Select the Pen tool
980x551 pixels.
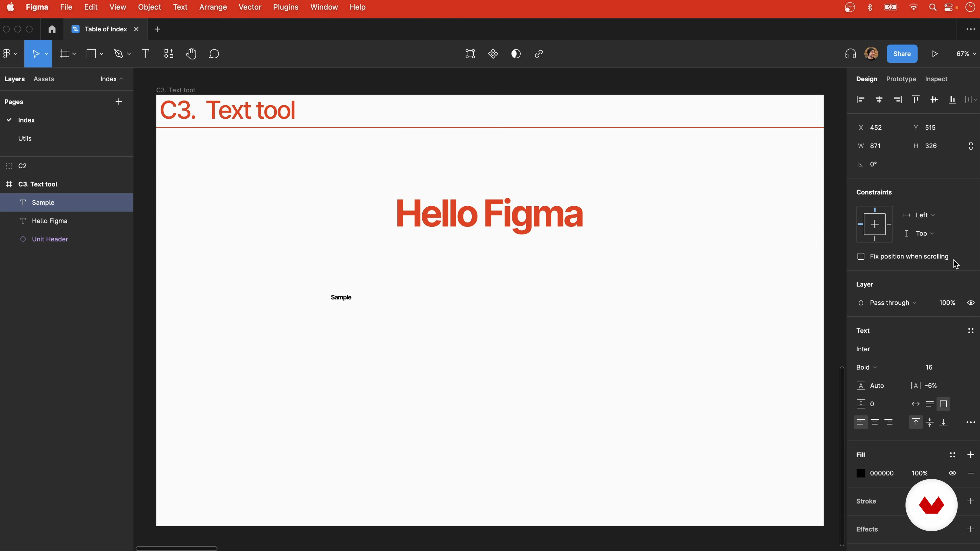(119, 54)
